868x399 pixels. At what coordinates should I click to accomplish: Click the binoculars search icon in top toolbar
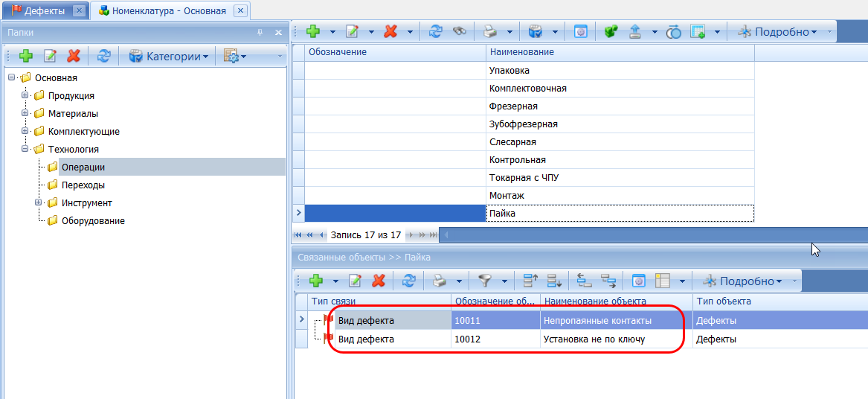460,32
